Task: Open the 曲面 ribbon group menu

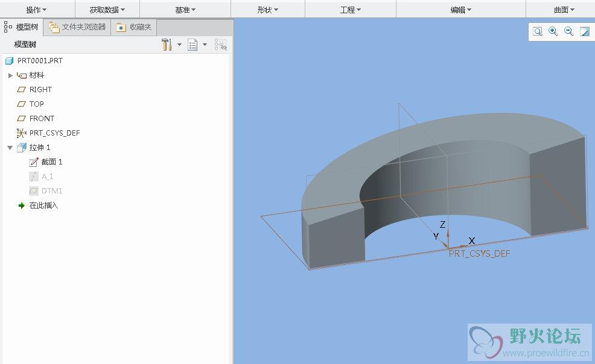Action: point(564,10)
